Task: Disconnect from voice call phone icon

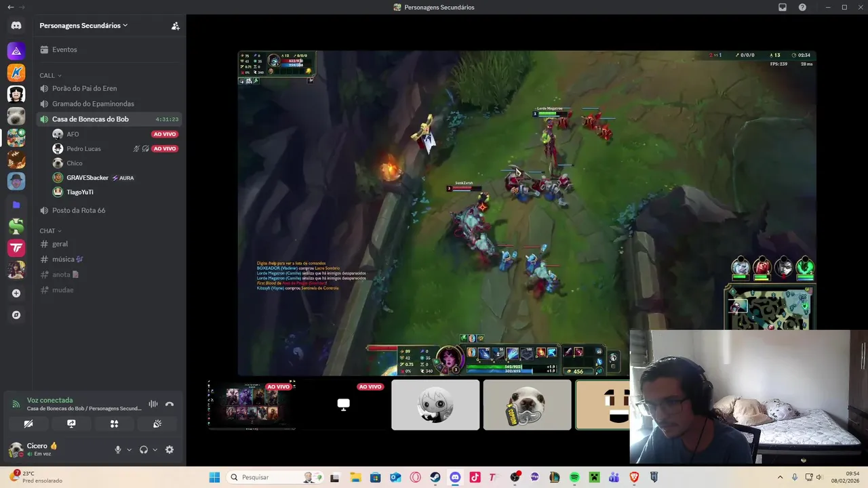Action: (x=170, y=404)
